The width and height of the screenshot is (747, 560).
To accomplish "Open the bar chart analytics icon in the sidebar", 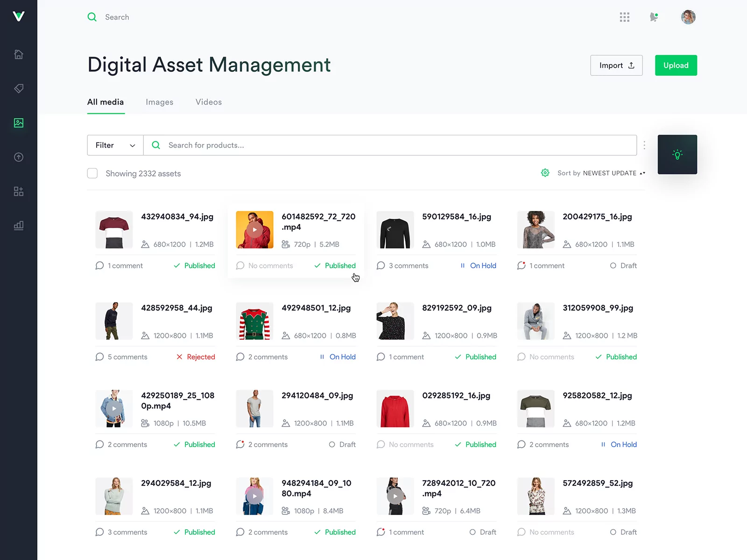I will click(x=19, y=225).
